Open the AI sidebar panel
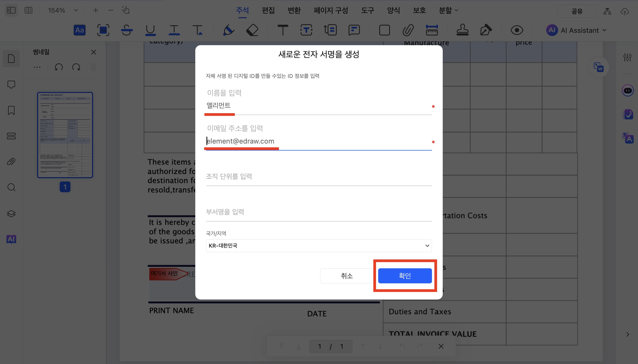This screenshot has height=364, width=638. (x=11, y=239)
